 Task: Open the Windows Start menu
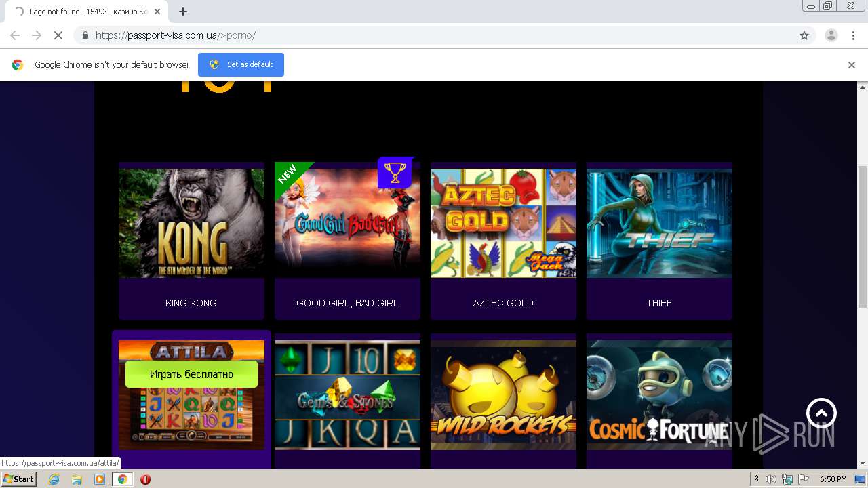click(x=19, y=479)
